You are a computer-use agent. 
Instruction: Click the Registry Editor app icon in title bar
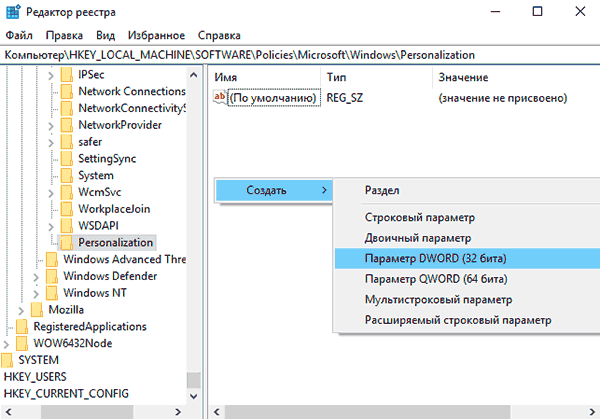point(13,12)
